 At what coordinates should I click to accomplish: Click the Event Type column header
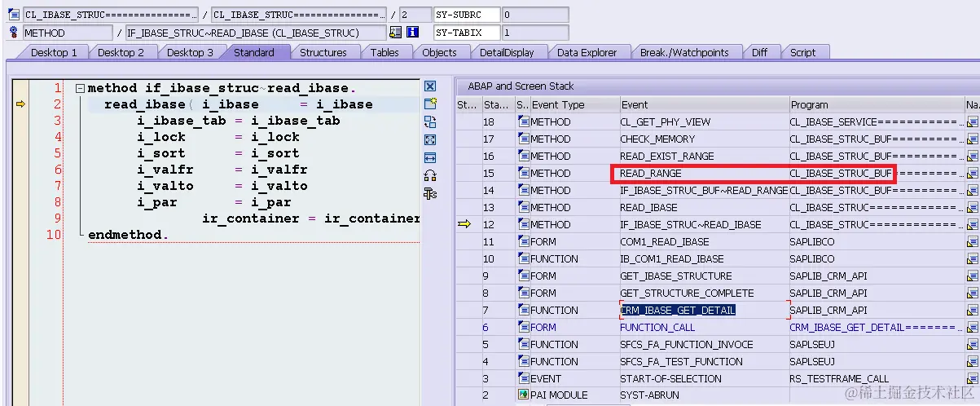(x=573, y=104)
